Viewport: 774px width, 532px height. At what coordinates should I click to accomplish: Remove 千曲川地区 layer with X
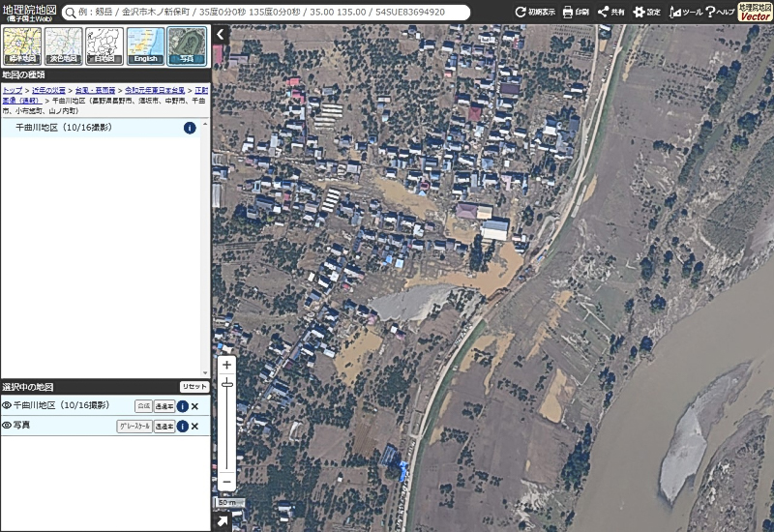195,406
